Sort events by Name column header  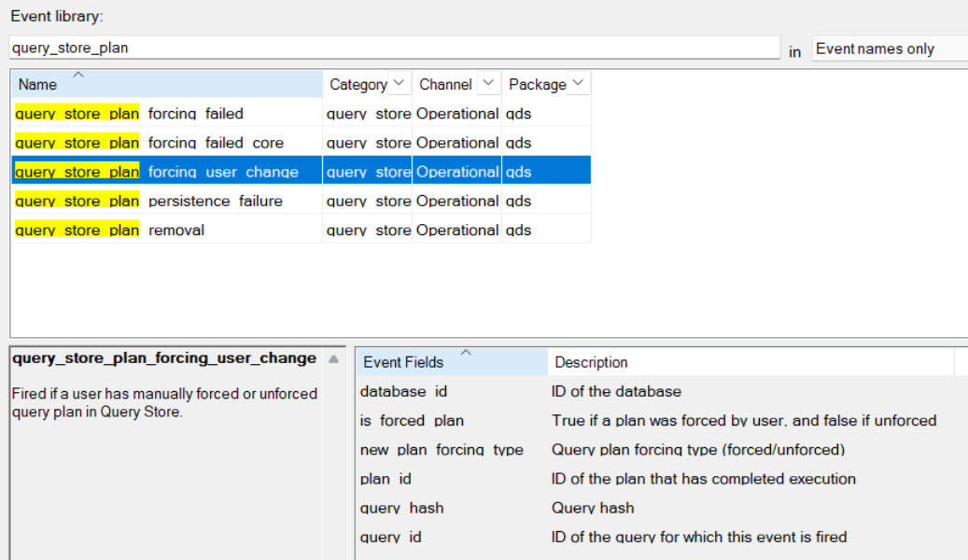coord(167,84)
